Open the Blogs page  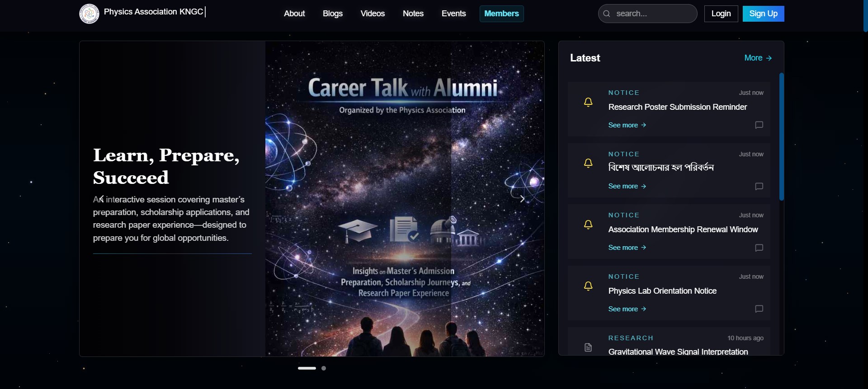[333, 14]
